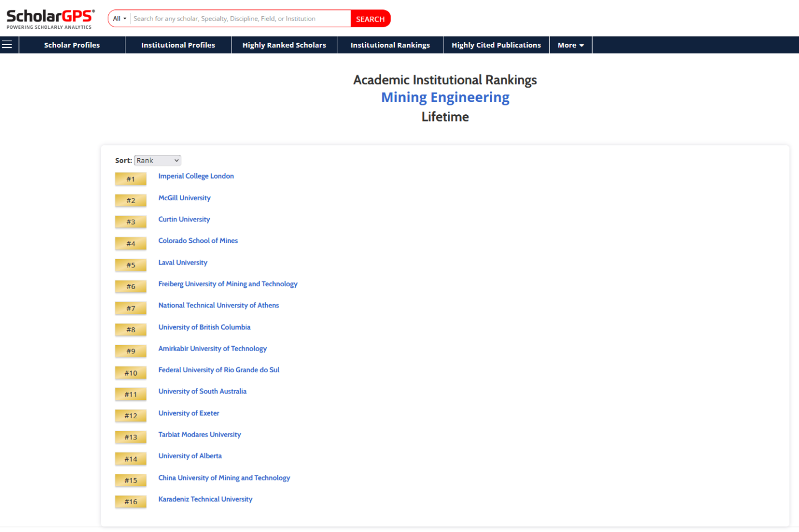The width and height of the screenshot is (799, 532).
Task: Open China University of Mining and Technology
Action: [224, 478]
